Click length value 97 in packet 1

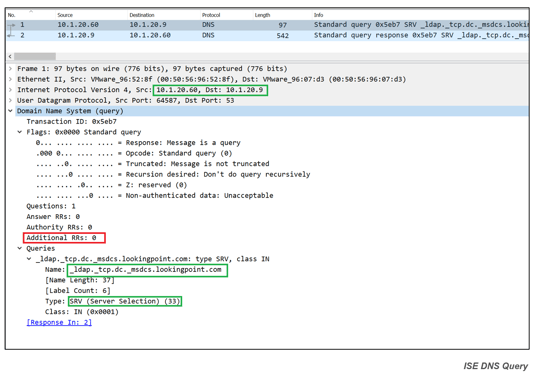pyautogui.click(x=283, y=25)
